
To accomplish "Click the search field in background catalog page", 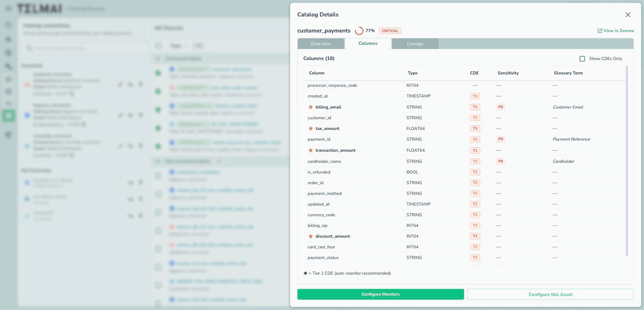I will pyautogui.click(x=85, y=48).
